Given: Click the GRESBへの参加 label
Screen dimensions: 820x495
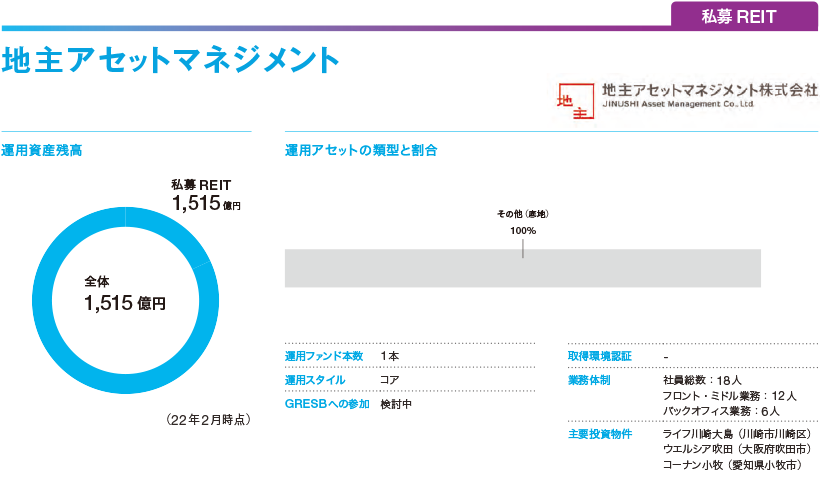Looking at the screenshot, I should pyautogui.click(x=327, y=404).
